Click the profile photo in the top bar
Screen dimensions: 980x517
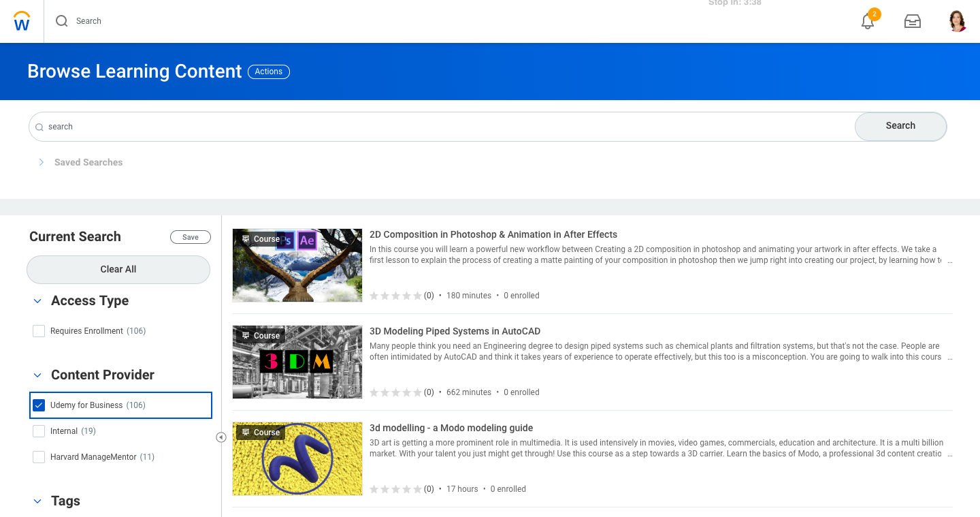click(958, 21)
